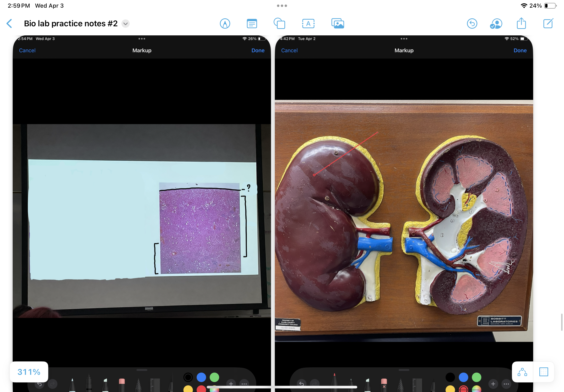Select the histology slide screenshot image
Viewport: 564px width, 392px height.
(x=142, y=214)
